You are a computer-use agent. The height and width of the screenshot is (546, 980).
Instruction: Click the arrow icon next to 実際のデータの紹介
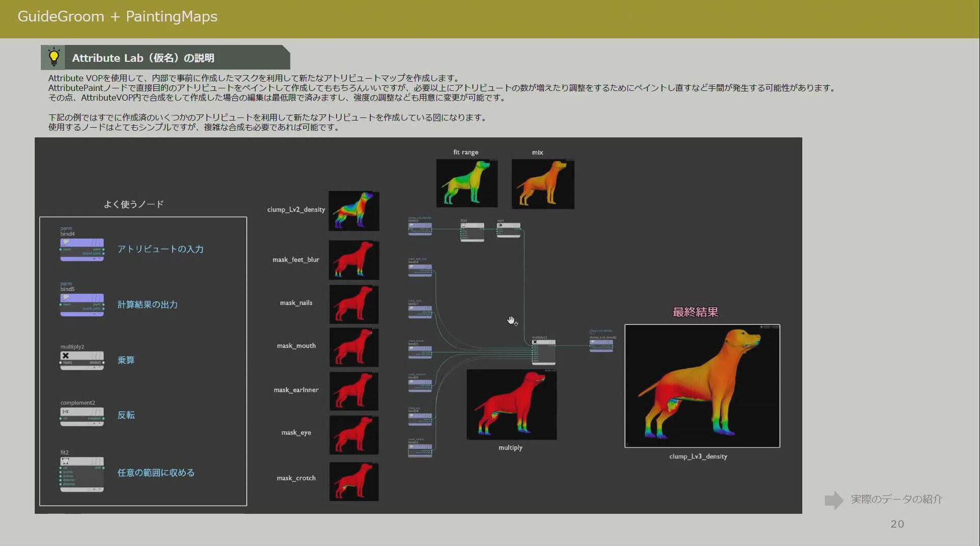pyautogui.click(x=834, y=500)
